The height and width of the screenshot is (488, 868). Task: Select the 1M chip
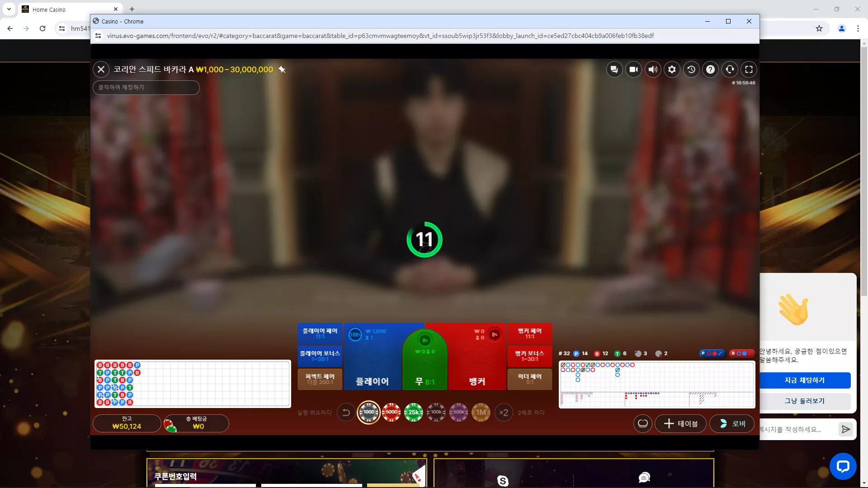click(481, 412)
